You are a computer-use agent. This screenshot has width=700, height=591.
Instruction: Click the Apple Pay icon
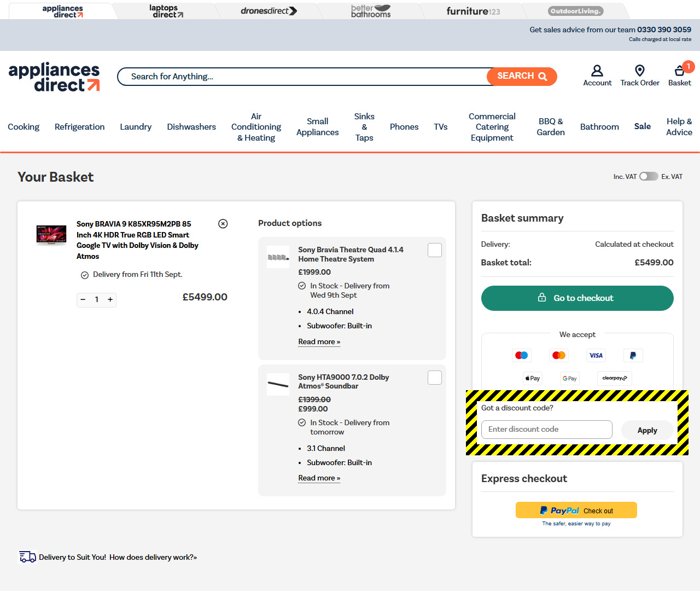coord(533,378)
